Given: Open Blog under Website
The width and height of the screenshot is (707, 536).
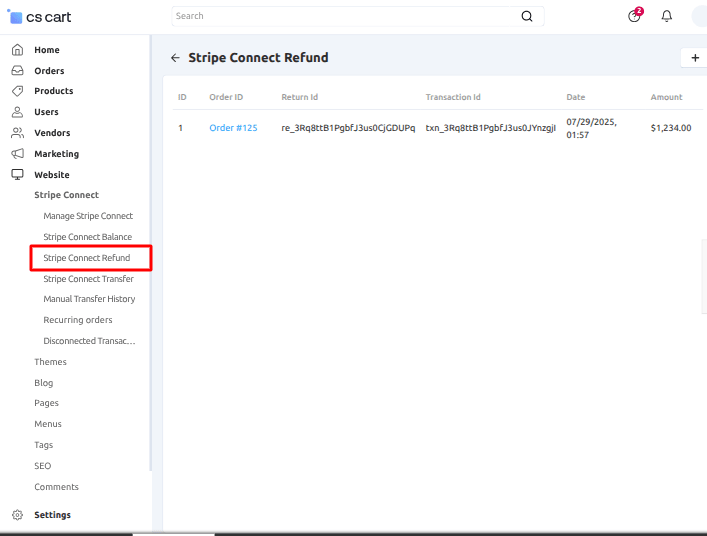Looking at the screenshot, I should click(44, 383).
